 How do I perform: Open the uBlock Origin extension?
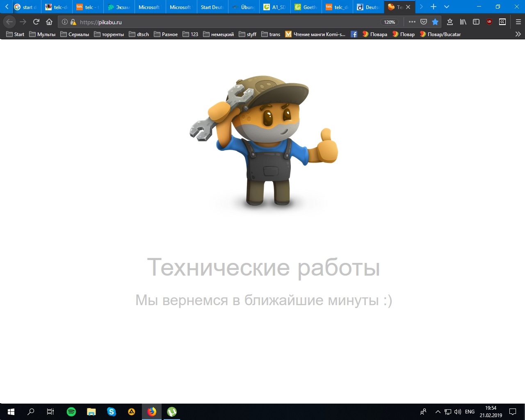pos(489,22)
